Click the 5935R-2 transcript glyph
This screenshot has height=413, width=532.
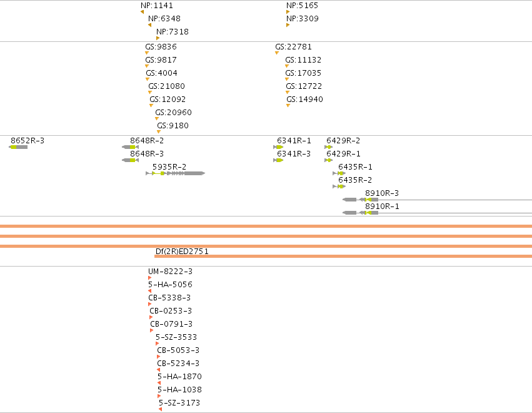176,173
